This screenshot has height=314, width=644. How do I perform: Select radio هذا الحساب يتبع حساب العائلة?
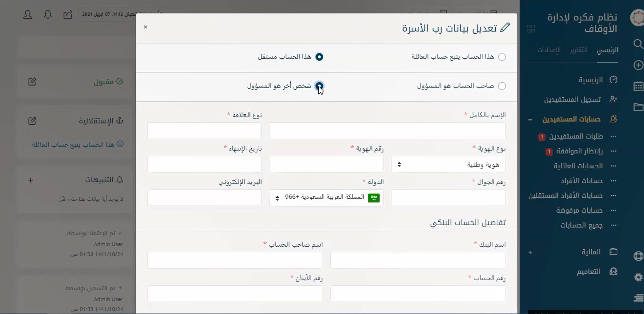pos(502,57)
